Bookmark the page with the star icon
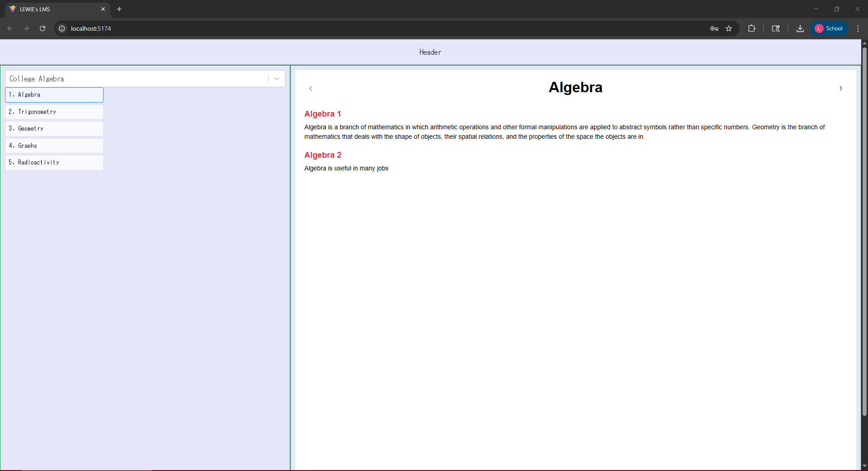This screenshot has width=868, height=471. point(729,28)
